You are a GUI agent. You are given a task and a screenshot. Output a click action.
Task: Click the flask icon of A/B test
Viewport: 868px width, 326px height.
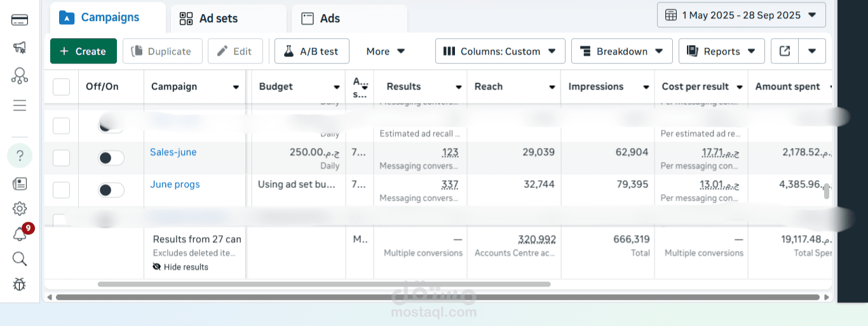pyautogui.click(x=288, y=51)
